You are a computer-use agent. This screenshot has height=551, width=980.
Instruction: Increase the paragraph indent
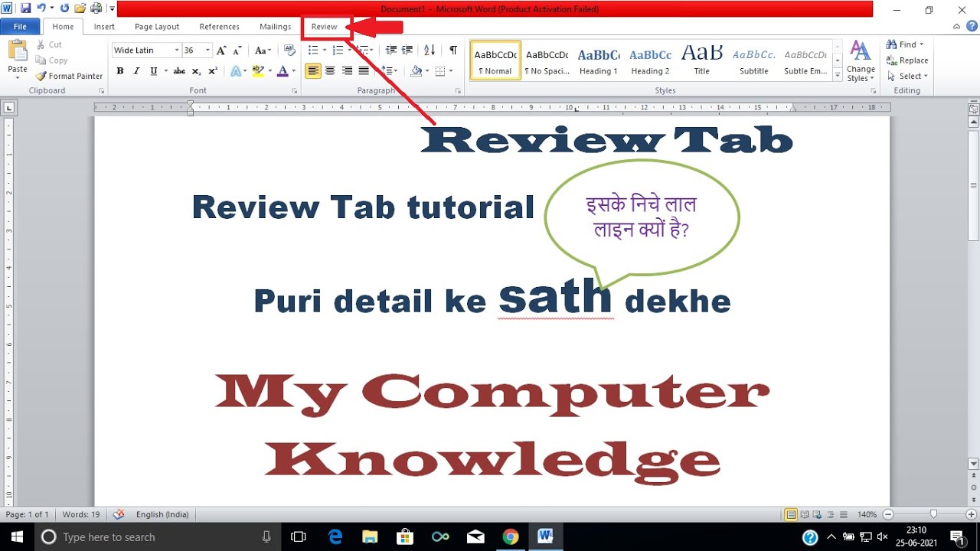point(408,51)
